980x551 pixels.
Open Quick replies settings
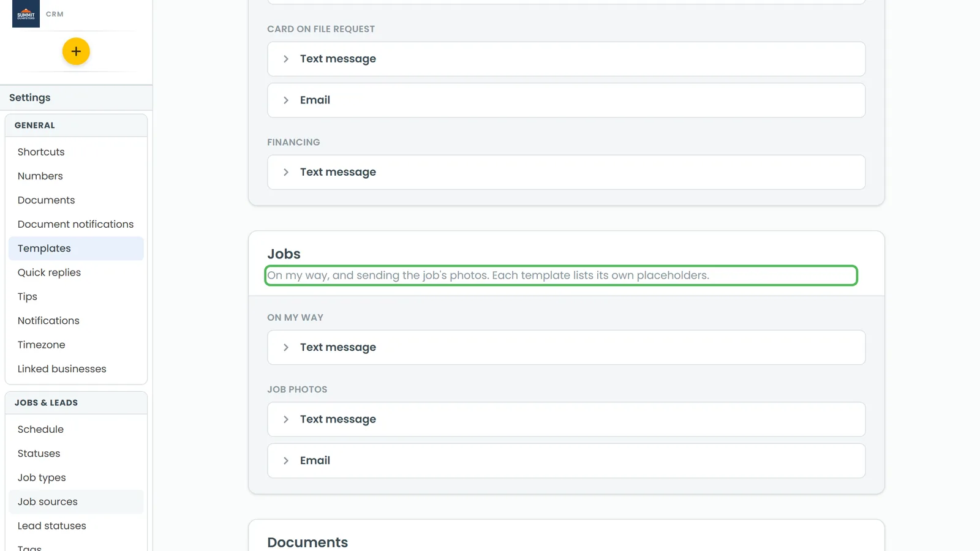[x=76, y=272]
